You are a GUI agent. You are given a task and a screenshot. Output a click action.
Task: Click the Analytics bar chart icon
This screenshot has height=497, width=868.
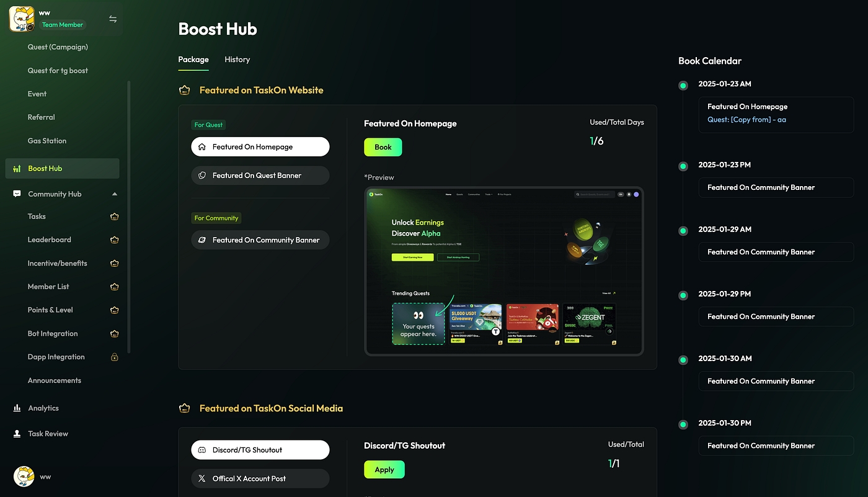pos(17,408)
